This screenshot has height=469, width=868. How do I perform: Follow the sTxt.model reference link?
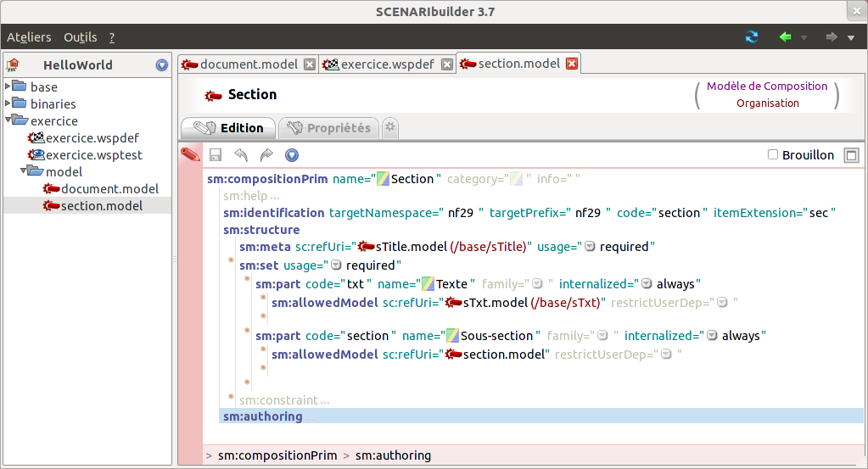pos(523,303)
